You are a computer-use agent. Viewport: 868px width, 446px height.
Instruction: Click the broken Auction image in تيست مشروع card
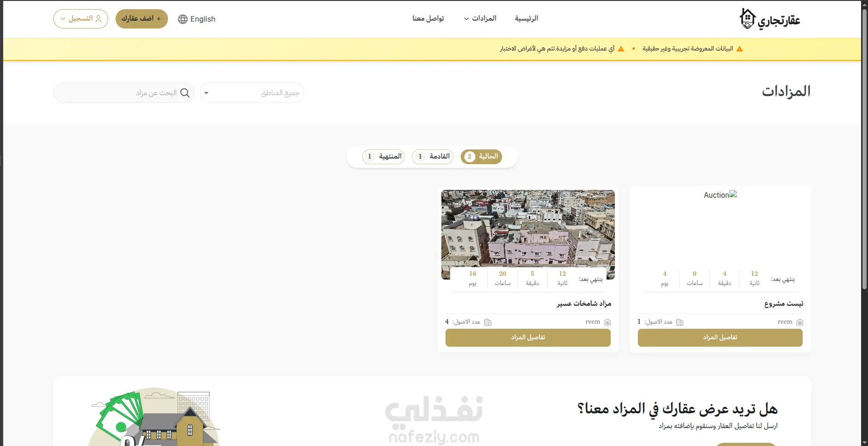720,195
